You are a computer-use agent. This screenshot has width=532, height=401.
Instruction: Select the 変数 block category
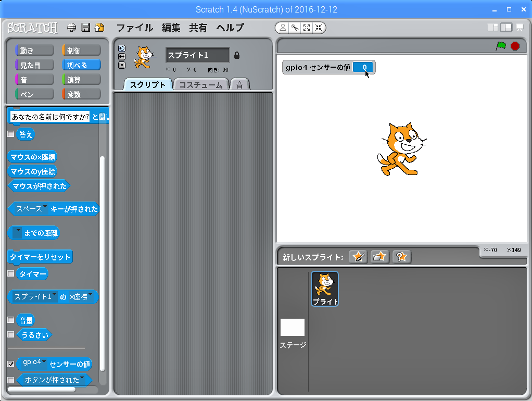click(81, 94)
